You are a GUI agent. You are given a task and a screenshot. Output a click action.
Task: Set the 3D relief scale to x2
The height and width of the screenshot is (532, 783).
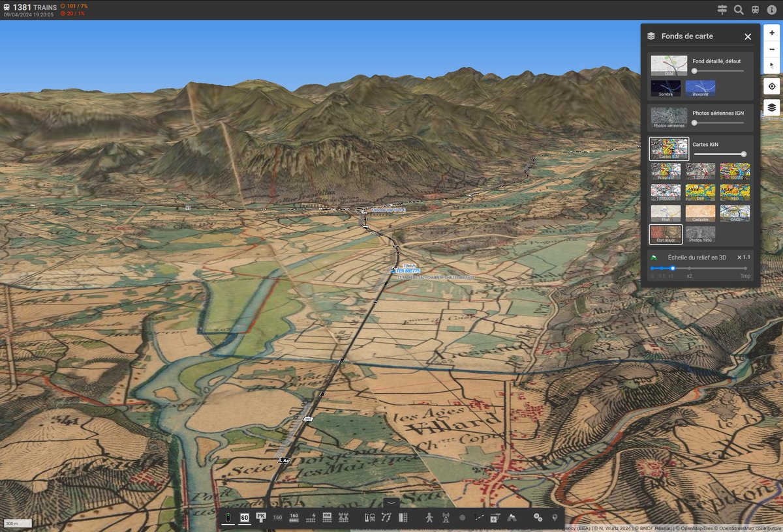[x=689, y=276]
